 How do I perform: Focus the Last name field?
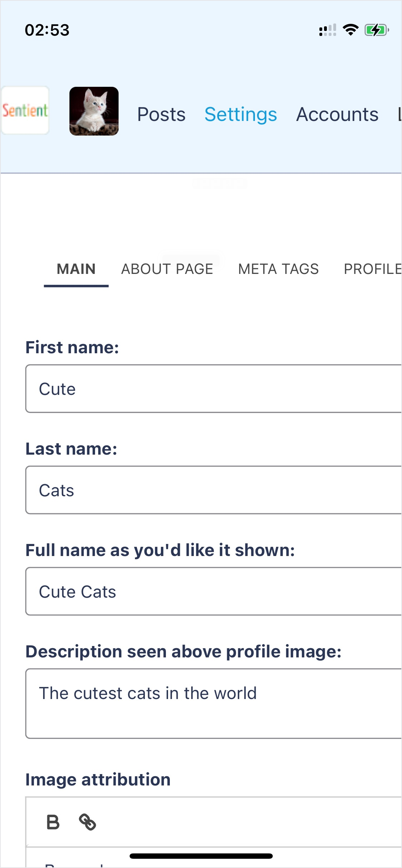[214, 490]
